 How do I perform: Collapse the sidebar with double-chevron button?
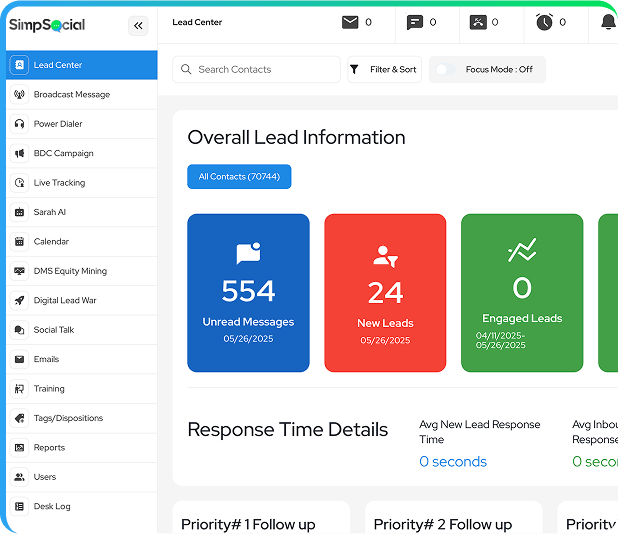click(x=138, y=26)
